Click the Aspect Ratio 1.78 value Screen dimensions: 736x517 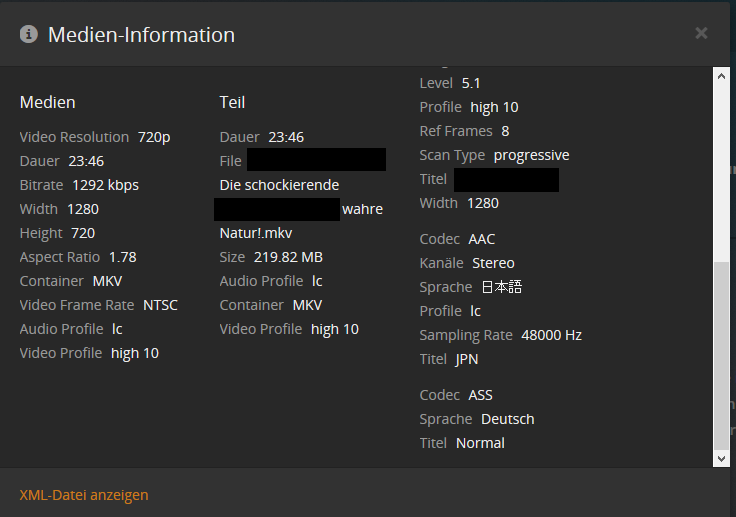coord(122,257)
